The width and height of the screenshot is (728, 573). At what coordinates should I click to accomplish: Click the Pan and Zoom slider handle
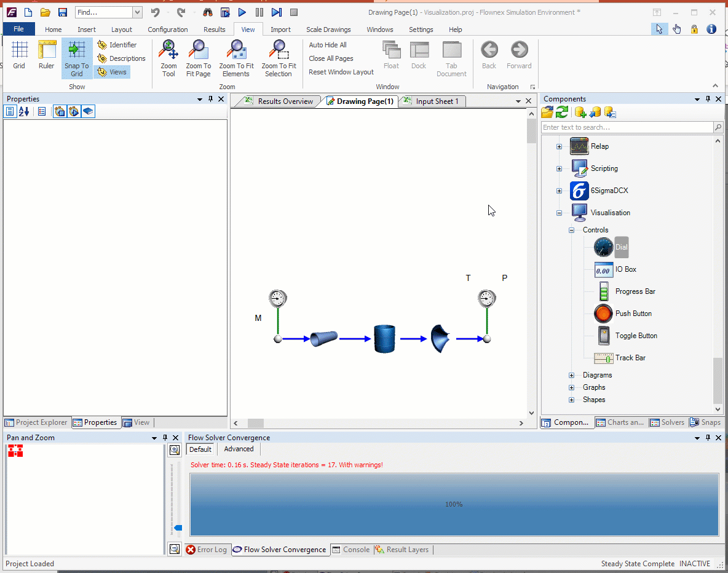pos(178,528)
